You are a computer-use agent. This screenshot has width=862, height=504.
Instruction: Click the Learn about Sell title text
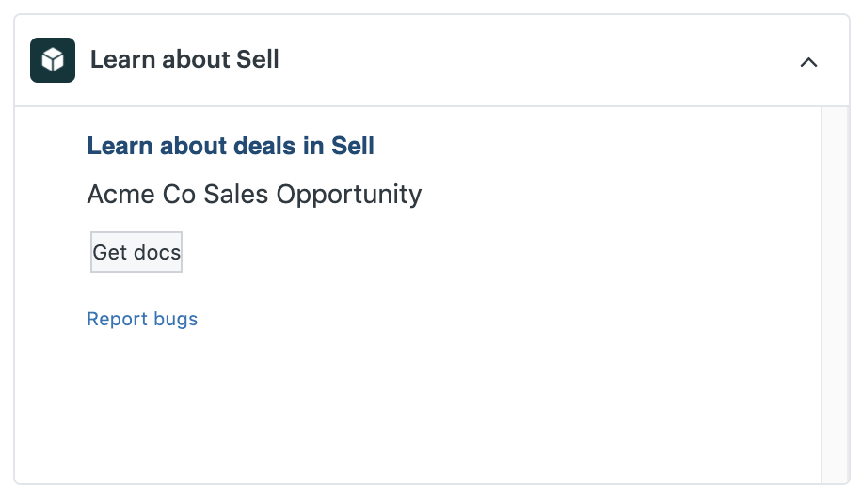(184, 59)
